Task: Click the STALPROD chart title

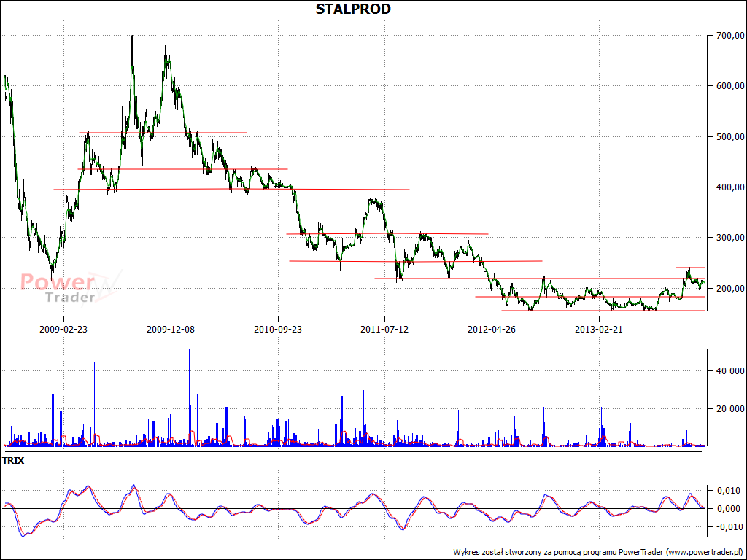Action: [x=353, y=9]
